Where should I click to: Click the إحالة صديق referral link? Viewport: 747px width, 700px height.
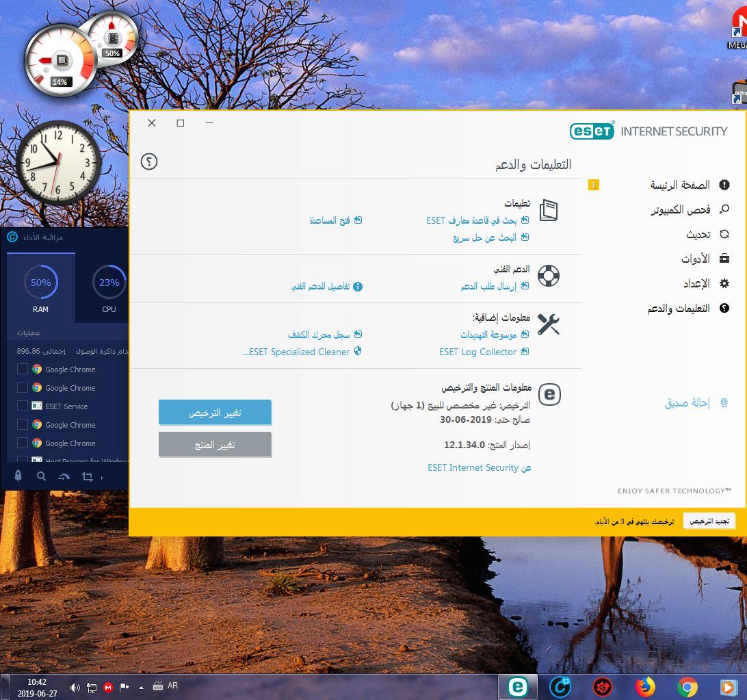[x=687, y=402]
